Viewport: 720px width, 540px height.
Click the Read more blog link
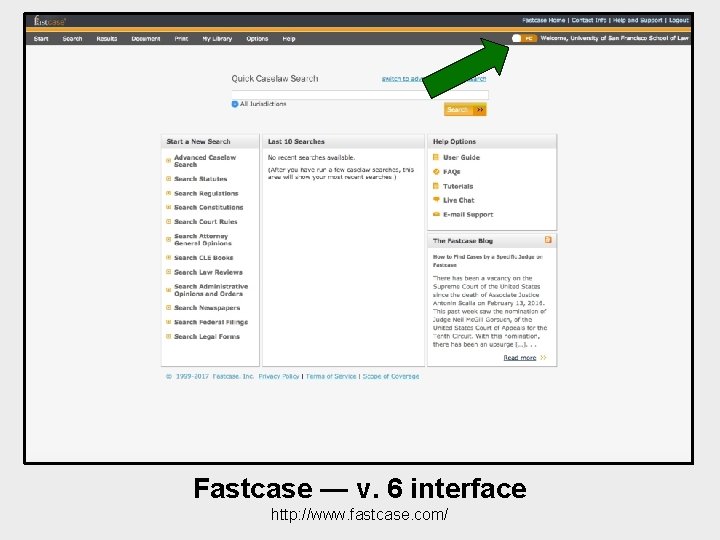520,358
